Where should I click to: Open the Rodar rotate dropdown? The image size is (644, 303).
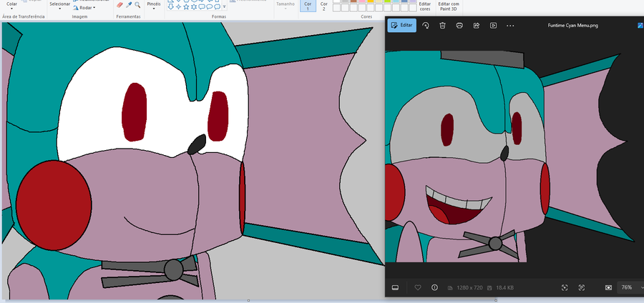pos(84,7)
